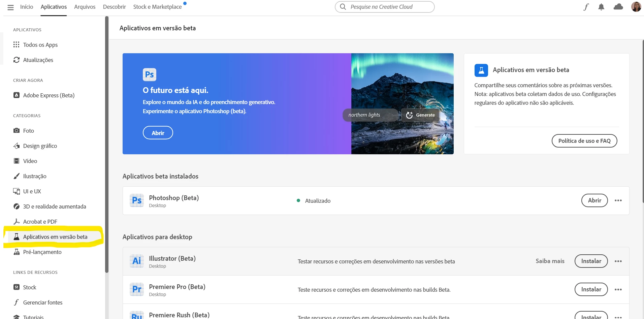Click the northern lights prompt field

371,115
